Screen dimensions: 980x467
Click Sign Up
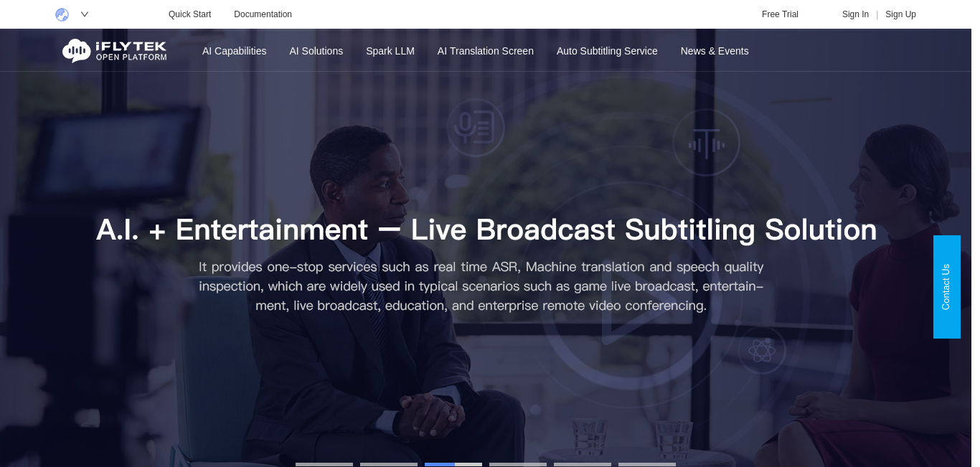tap(900, 14)
